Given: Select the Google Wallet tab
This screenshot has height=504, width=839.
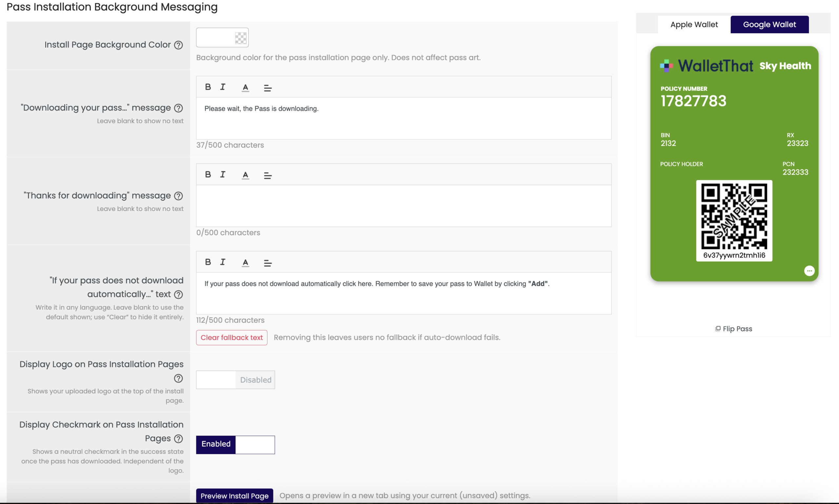Looking at the screenshot, I should (x=770, y=25).
